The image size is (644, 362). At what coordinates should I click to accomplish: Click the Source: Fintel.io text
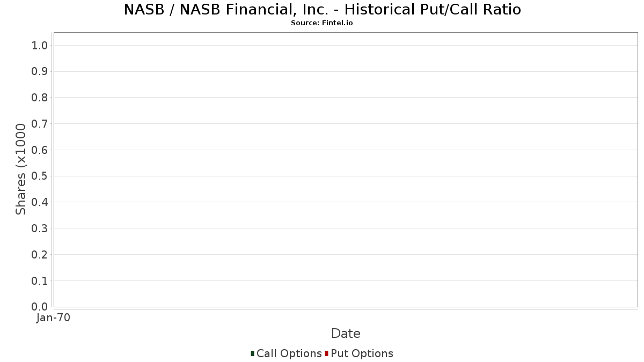[x=322, y=23]
